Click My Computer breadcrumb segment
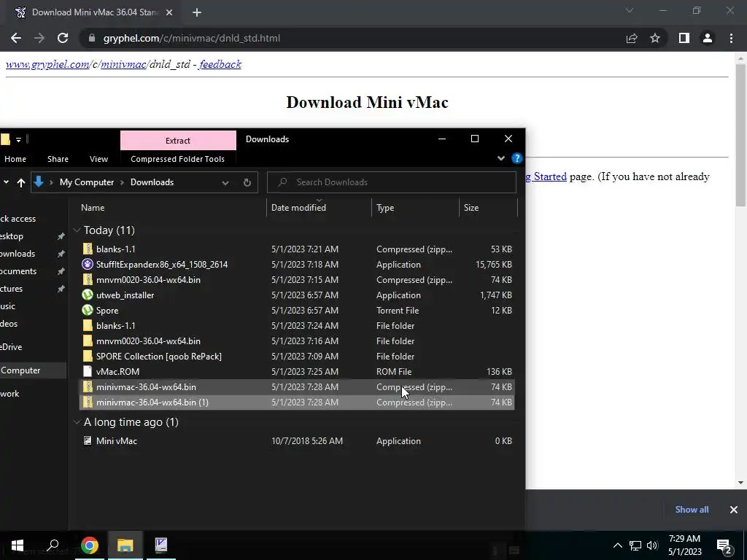This screenshot has height=560, width=747. (87, 182)
